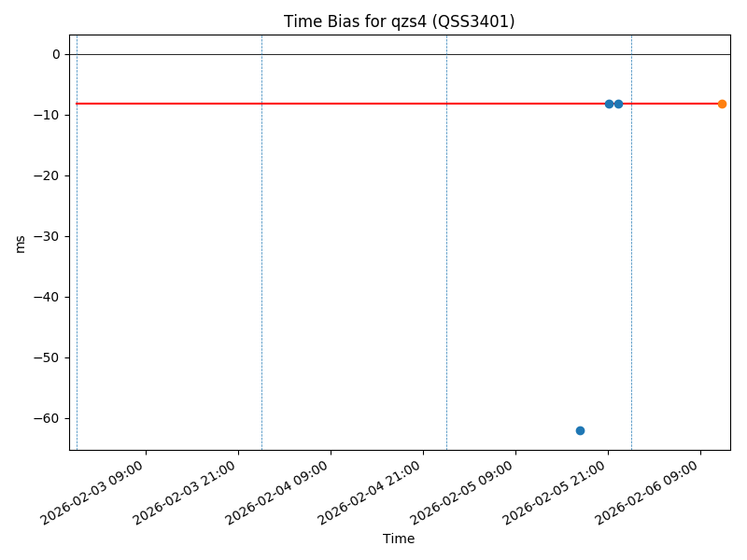Click the 2026-02-04 09:00 x-axis tick label
The width and height of the screenshot is (747, 560).
coord(278,492)
